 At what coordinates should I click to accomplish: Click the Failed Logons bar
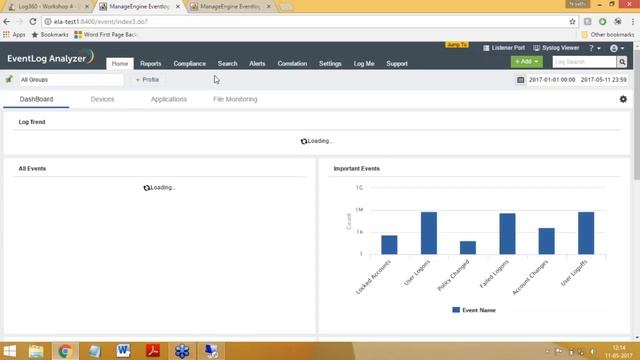coord(507,234)
